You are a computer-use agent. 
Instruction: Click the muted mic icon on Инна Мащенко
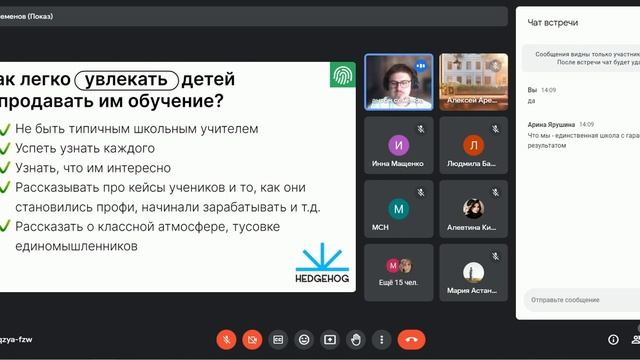(421, 129)
